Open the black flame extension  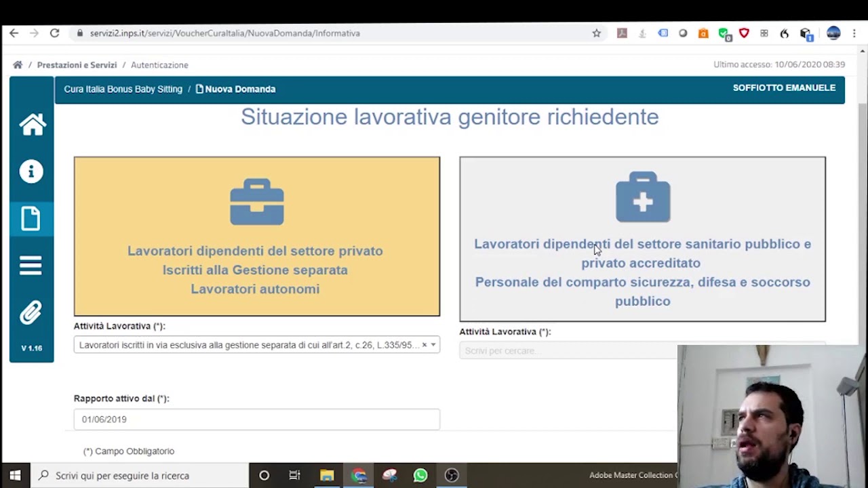[x=785, y=33]
